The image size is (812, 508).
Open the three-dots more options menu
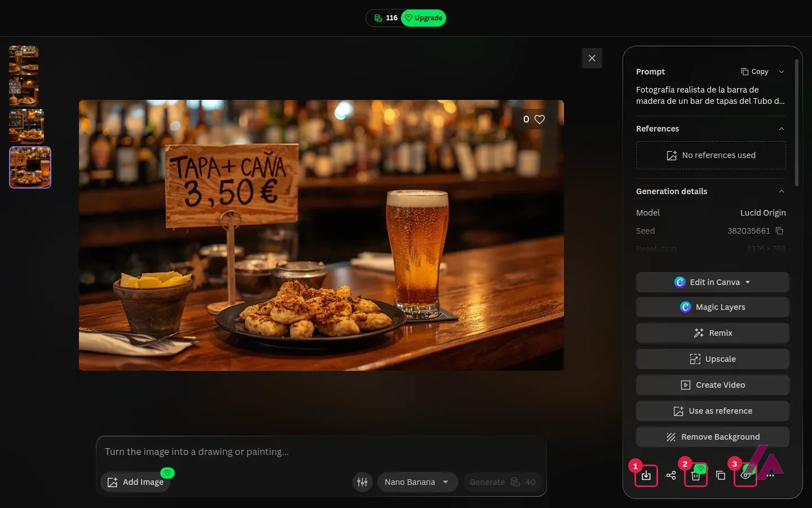pyautogui.click(x=770, y=475)
